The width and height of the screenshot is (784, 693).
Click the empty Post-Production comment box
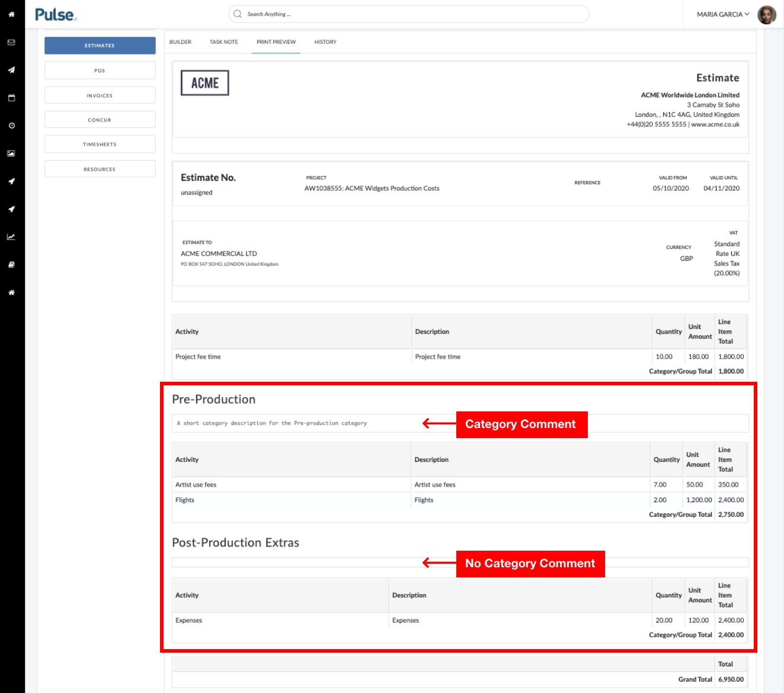tap(460, 562)
